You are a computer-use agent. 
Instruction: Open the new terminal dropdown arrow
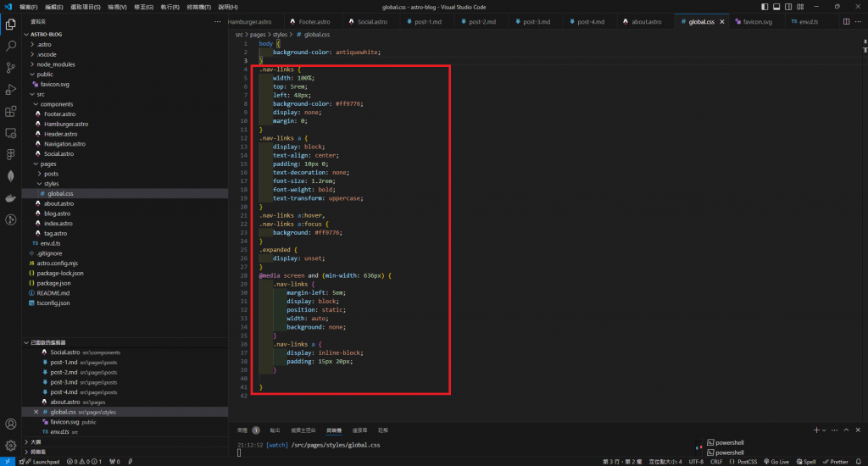824,430
